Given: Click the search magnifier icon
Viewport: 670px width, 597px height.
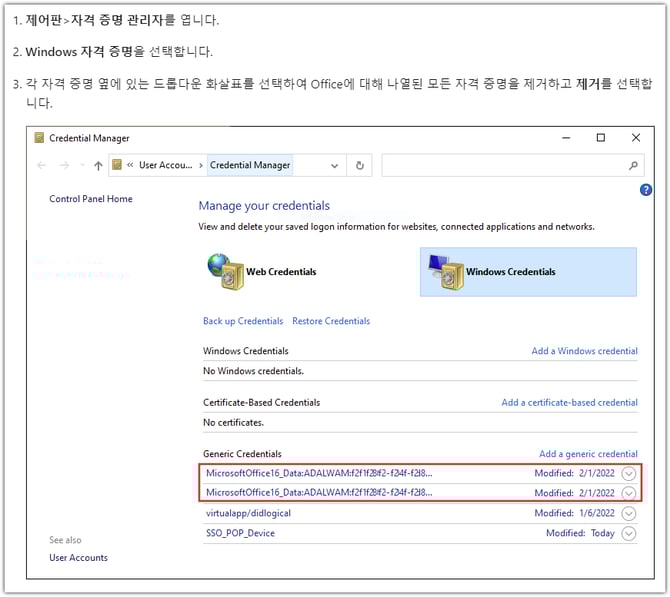Looking at the screenshot, I should [633, 166].
